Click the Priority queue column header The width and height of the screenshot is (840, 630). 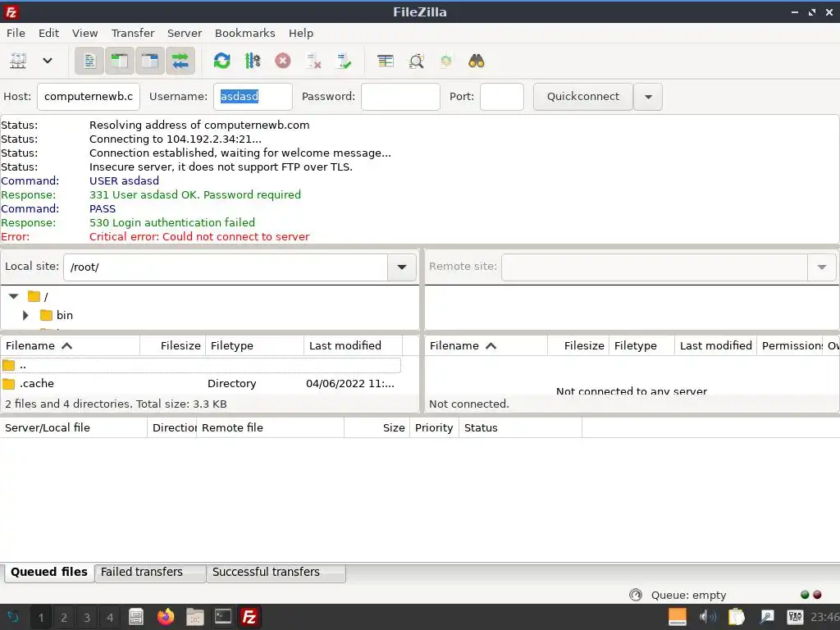(434, 427)
